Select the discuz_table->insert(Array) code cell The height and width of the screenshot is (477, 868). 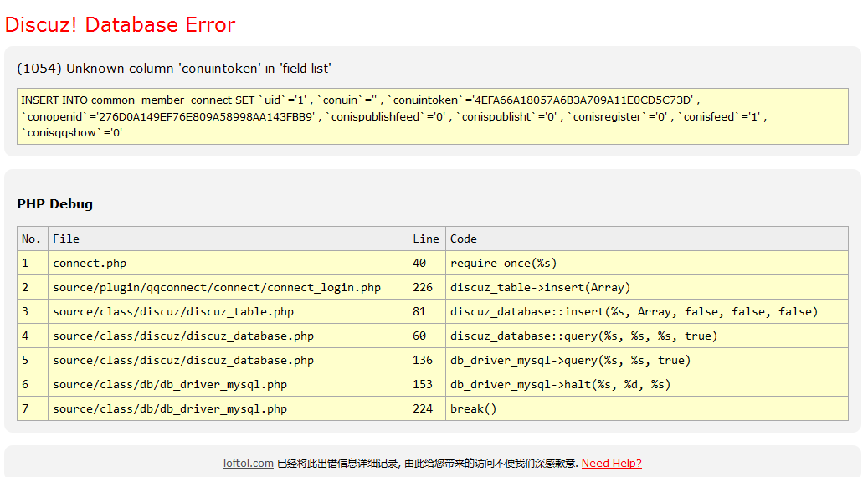[x=646, y=287]
